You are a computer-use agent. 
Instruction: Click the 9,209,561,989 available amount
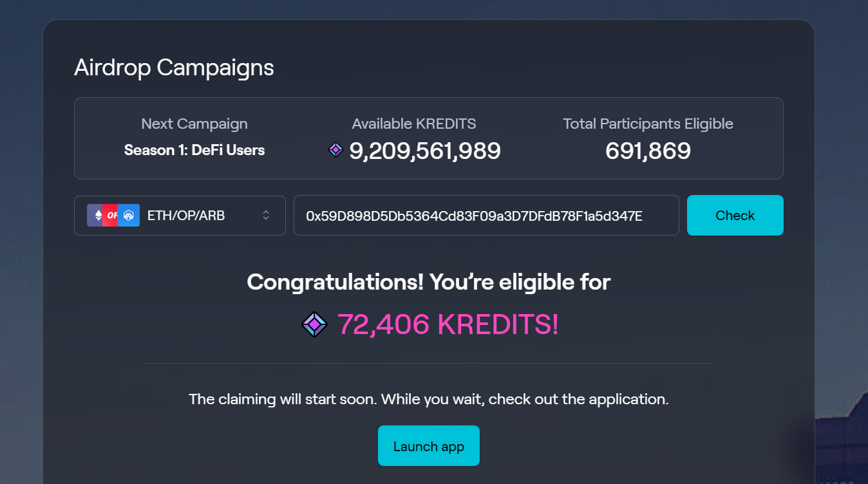(x=425, y=151)
